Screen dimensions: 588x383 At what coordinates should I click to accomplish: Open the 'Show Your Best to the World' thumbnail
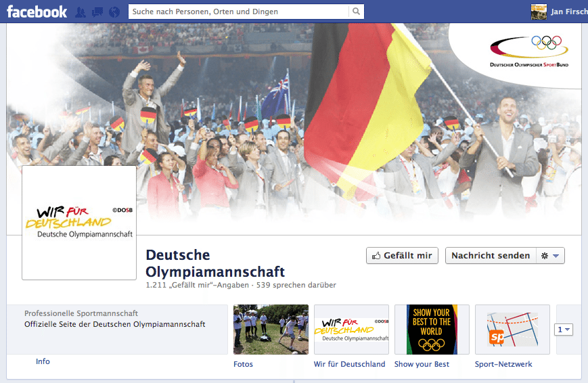click(432, 330)
